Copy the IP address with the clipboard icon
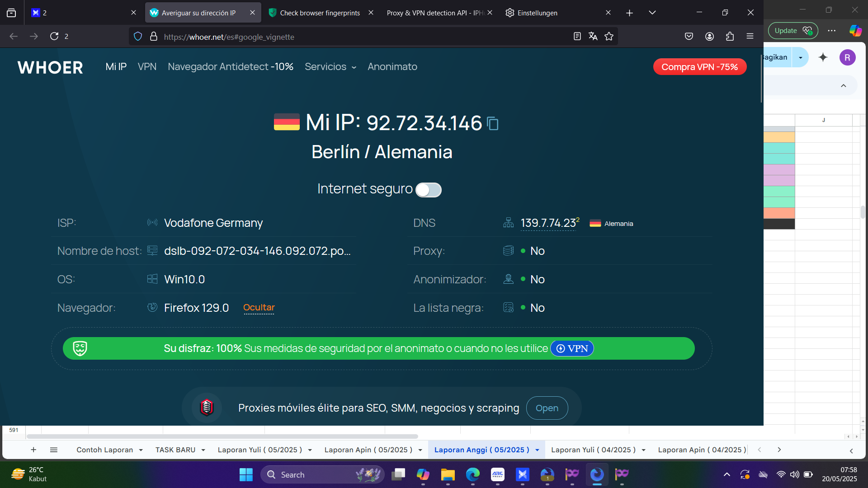 click(493, 123)
